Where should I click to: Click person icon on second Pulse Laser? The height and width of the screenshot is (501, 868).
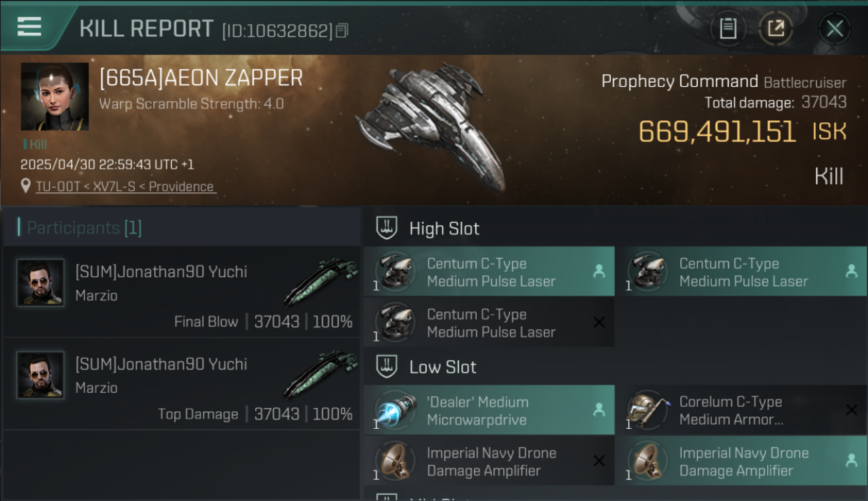[x=851, y=271]
